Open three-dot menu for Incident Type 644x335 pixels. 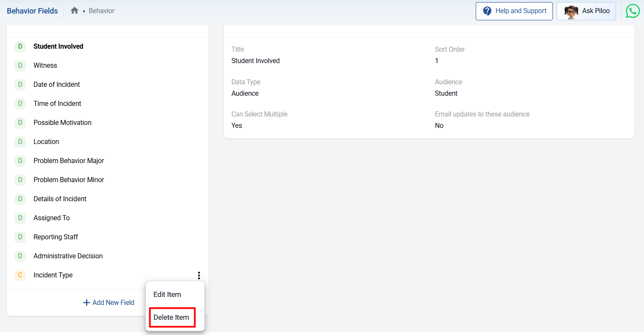pos(199,275)
